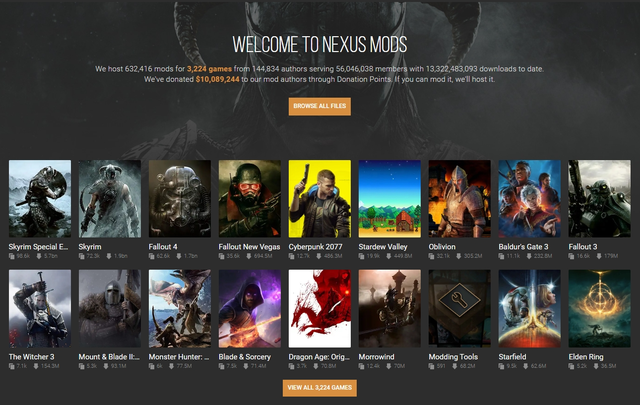Open the Skyrim Special Edition cover thumbnail
The image size is (640, 405).
(x=40, y=198)
